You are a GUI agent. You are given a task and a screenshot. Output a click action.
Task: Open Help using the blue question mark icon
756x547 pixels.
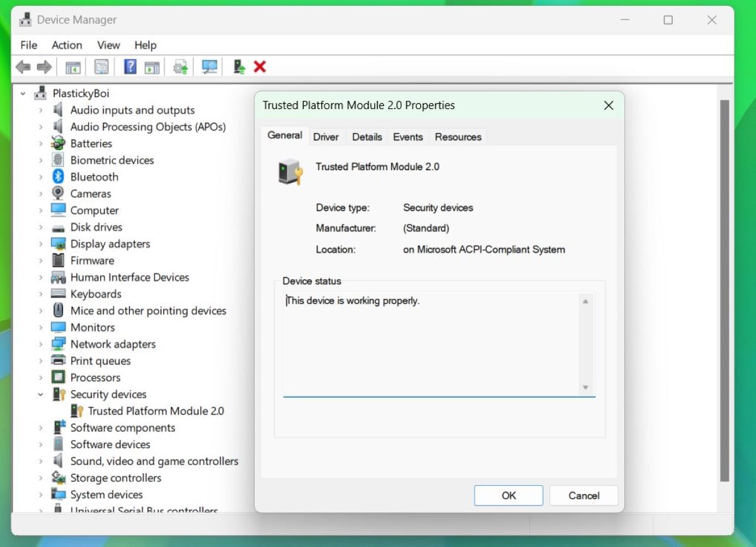point(130,67)
